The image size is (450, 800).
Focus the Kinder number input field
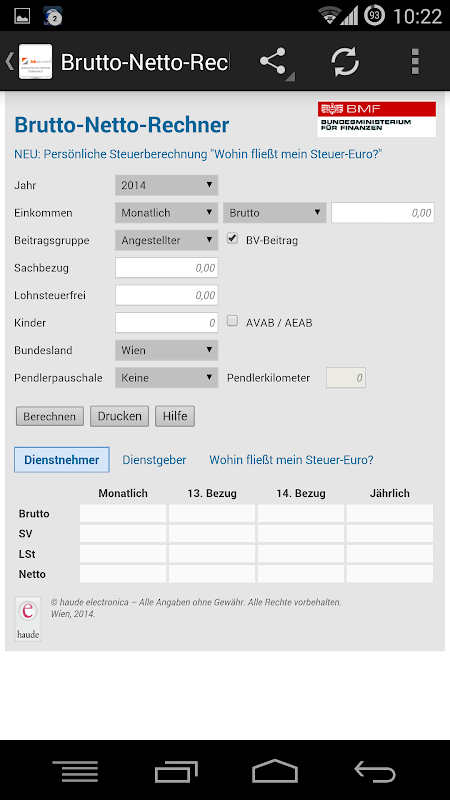point(167,323)
